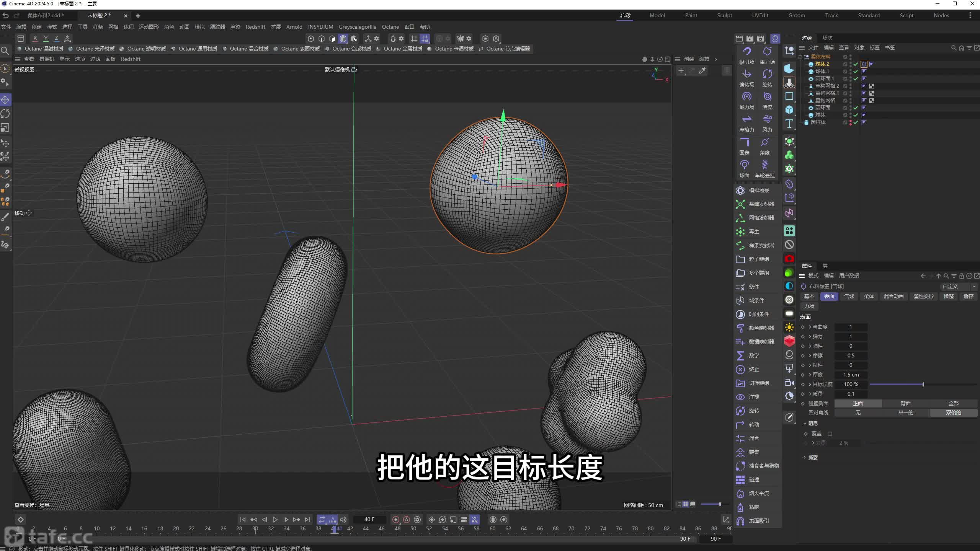Screen dimensions: 980x551
Task: Select 球体.1 in object manager
Action: [x=822, y=71]
